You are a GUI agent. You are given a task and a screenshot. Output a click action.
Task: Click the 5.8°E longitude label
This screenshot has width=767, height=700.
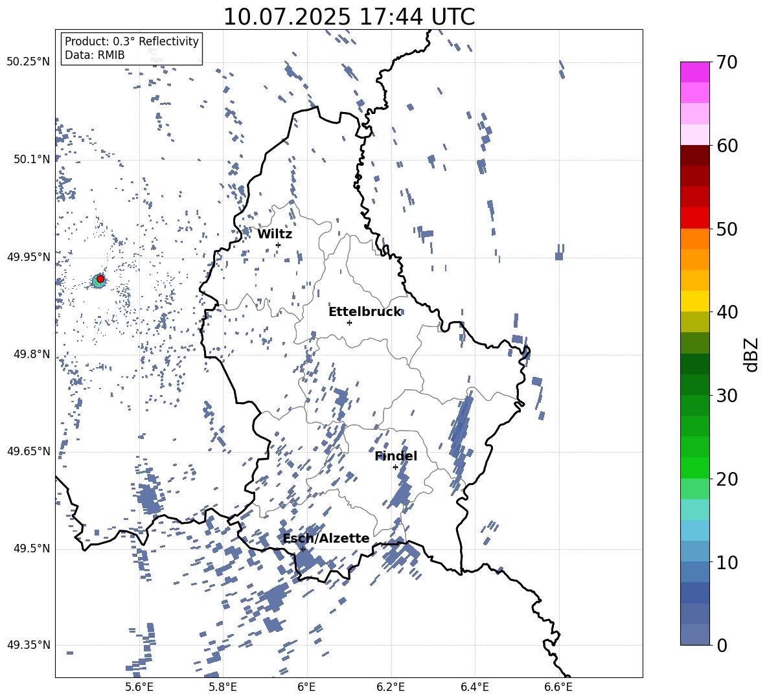pos(223,687)
